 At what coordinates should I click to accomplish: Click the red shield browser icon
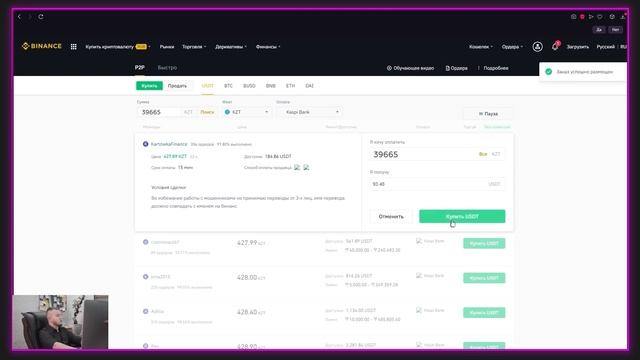point(582,17)
